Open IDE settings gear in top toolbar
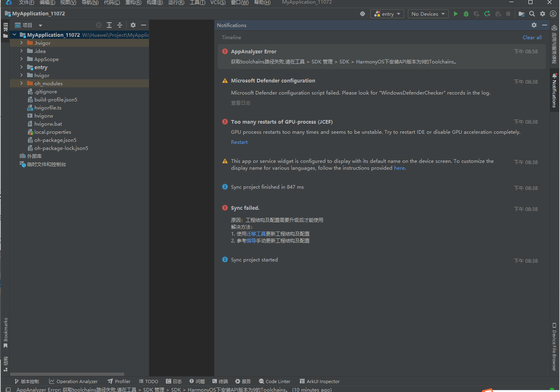This screenshot has height=392, width=560. (x=543, y=14)
